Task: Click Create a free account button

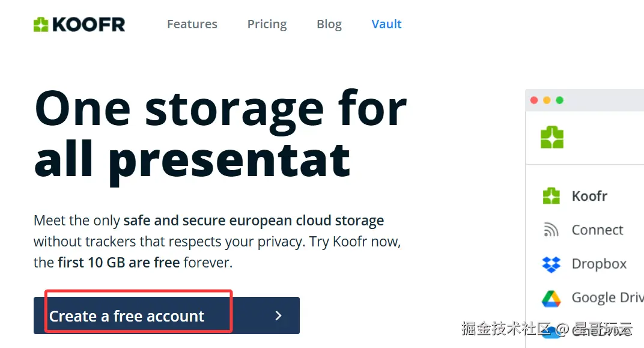Action: (167, 316)
